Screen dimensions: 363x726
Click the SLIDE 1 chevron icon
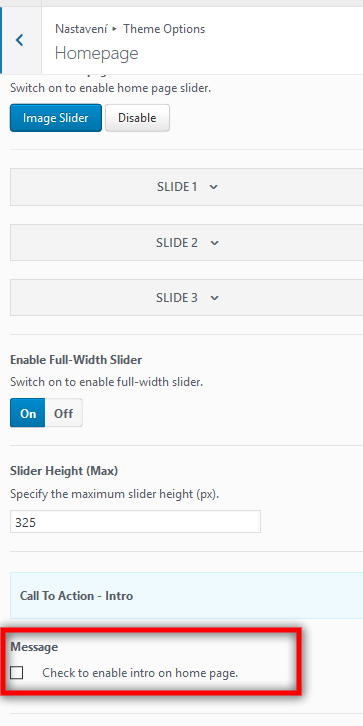pyautogui.click(x=213, y=188)
